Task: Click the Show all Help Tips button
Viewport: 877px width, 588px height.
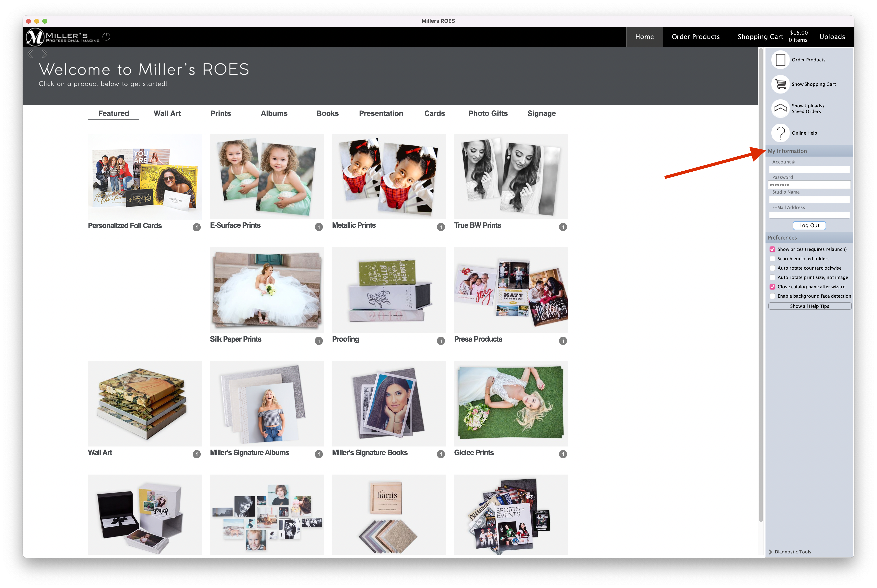Action: click(x=809, y=306)
